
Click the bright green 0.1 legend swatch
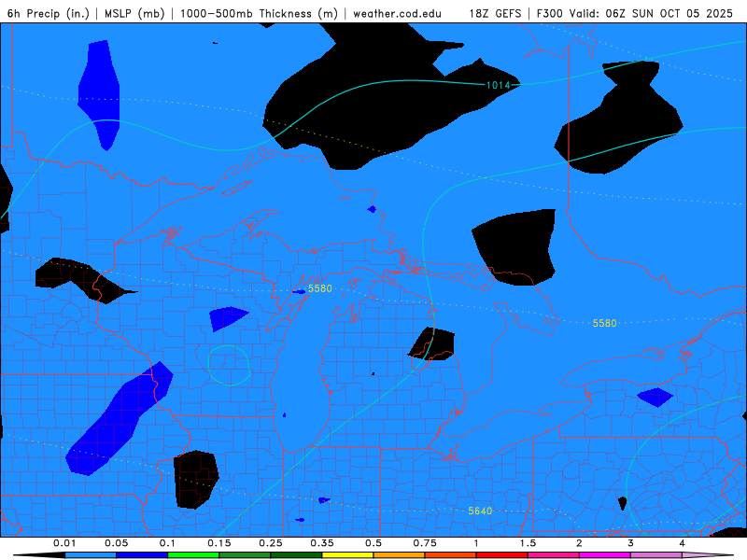[x=193, y=555]
